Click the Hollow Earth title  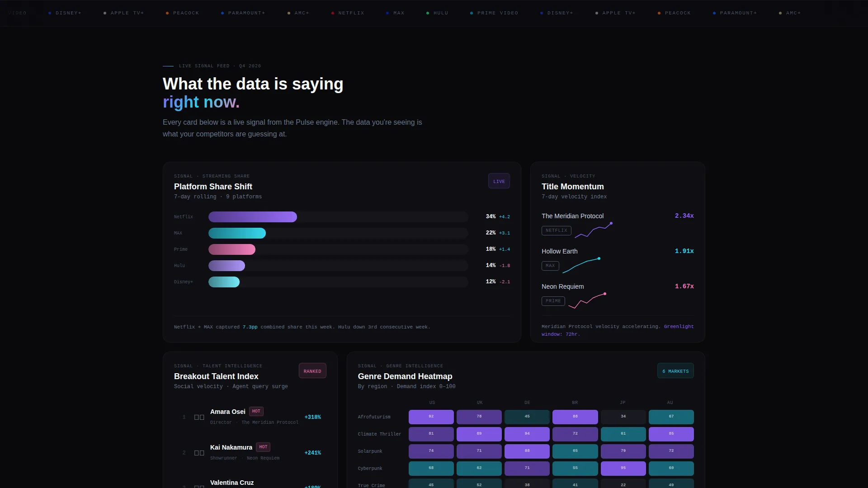tap(559, 251)
